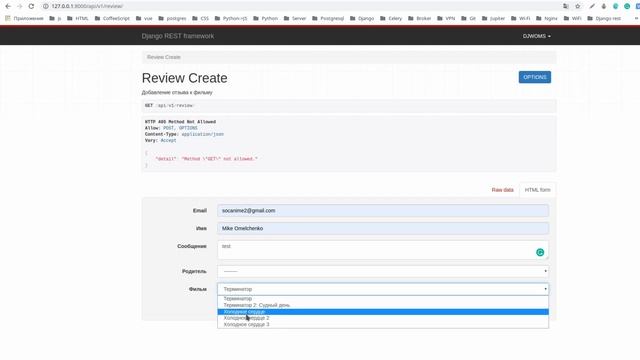Open the CoffeeScript bookmarks folder
This screenshot has width=640, height=360.
coord(112,18)
